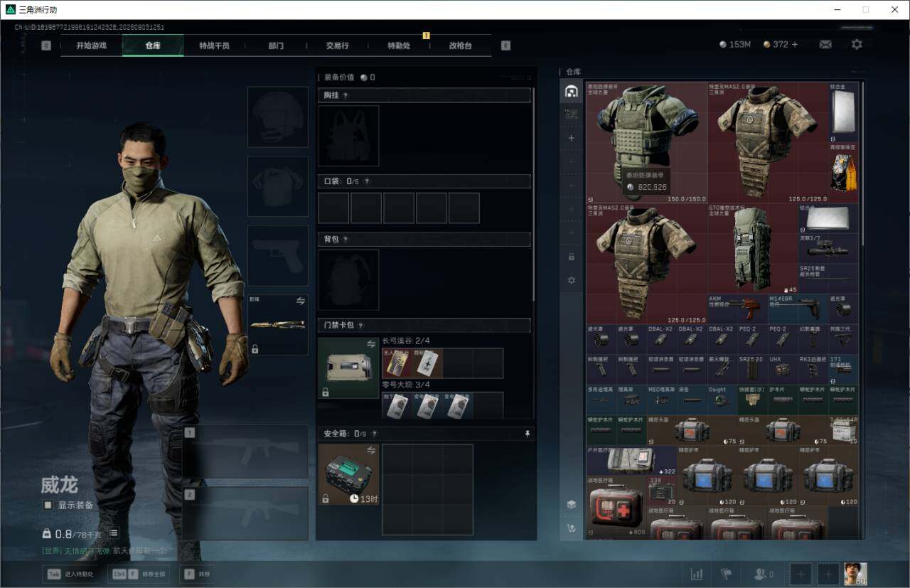Click the warehouse scrollbar

point(863,164)
